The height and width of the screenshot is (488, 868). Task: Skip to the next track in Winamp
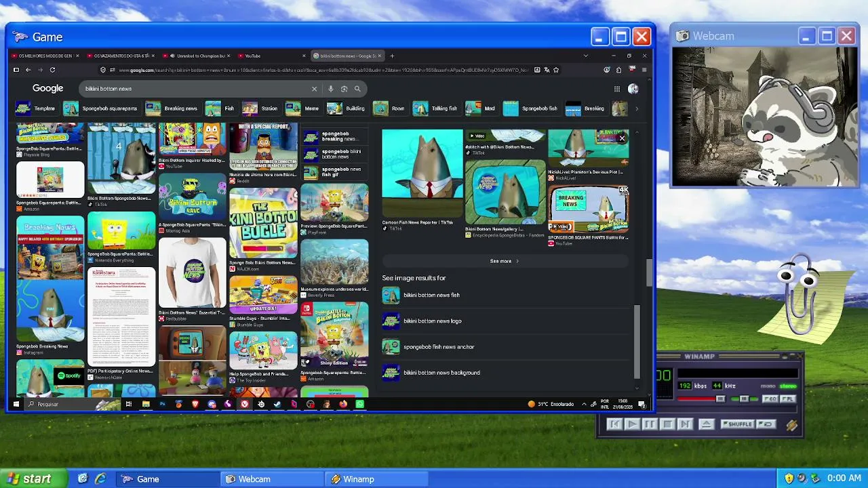(x=684, y=424)
